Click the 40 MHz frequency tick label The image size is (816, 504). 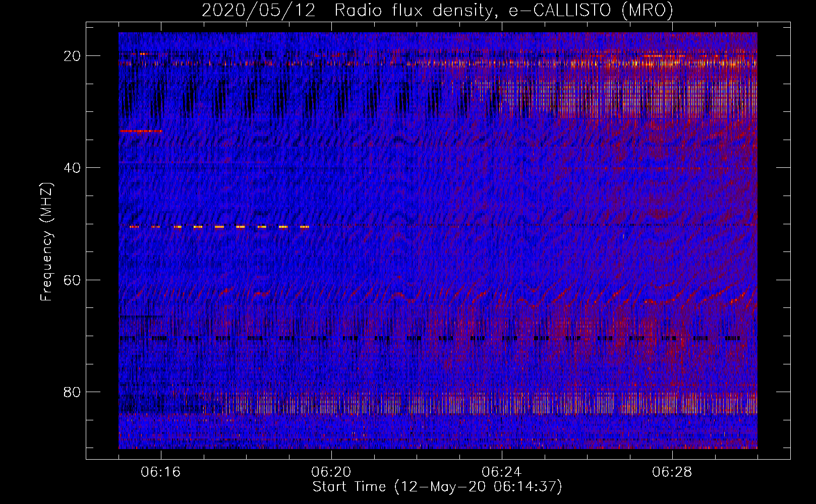[x=72, y=168]
